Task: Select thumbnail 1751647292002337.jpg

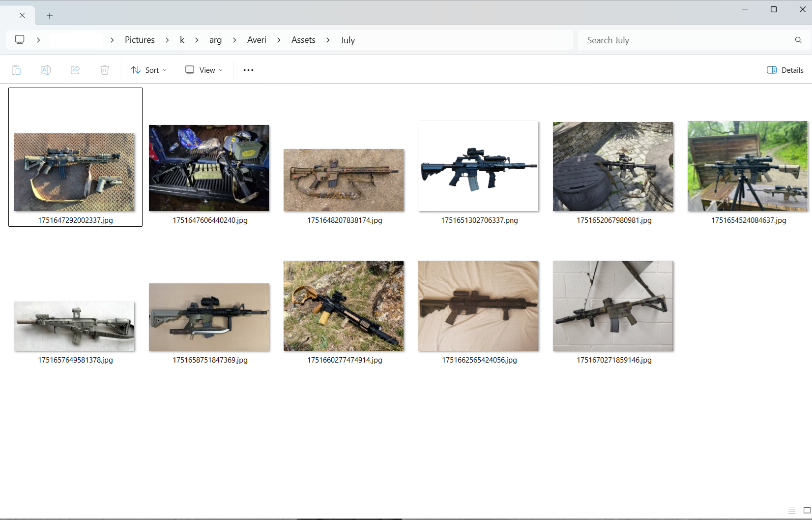Action: tap(75, 172)
